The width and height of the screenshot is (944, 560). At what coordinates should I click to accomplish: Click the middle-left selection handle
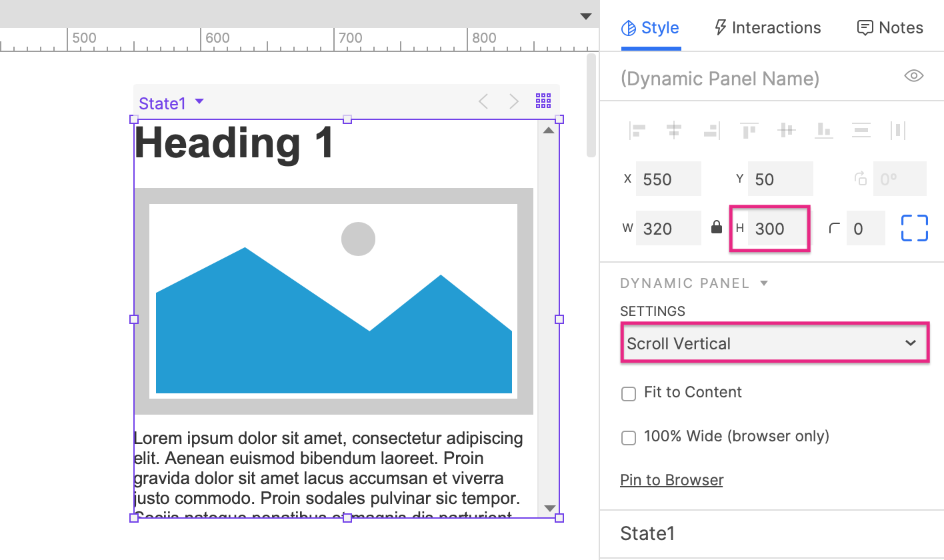134,319
